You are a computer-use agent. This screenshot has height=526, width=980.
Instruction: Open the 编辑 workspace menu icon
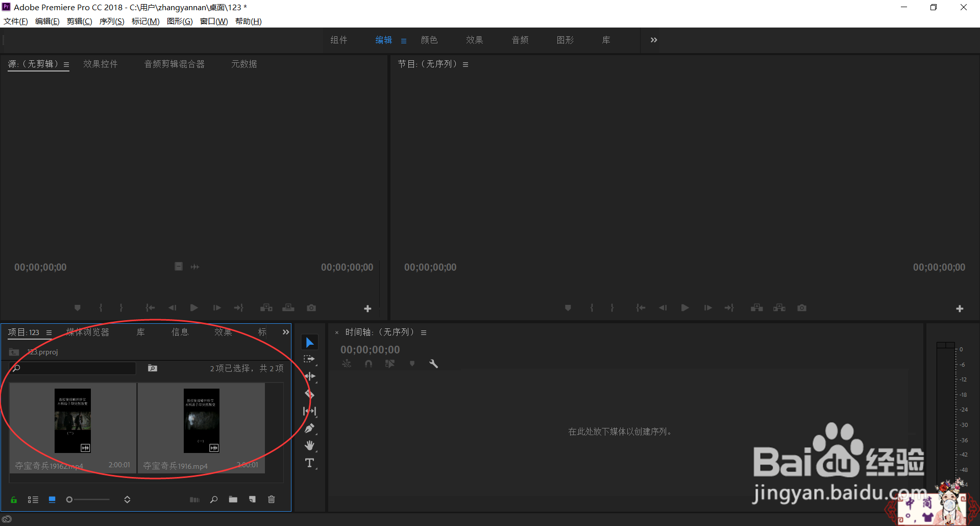(x=404, y=41)
